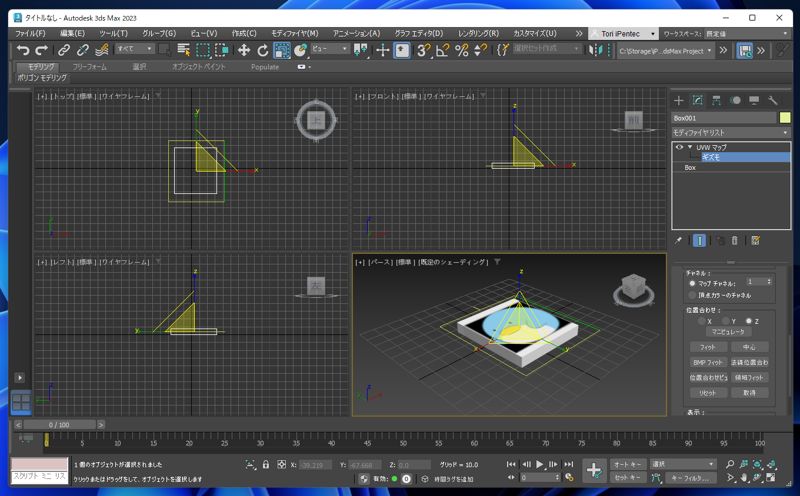Switch to the フリーフォーム ribbon tab
The width and height of the screenshot is (800, 496).
click(89, 67)
